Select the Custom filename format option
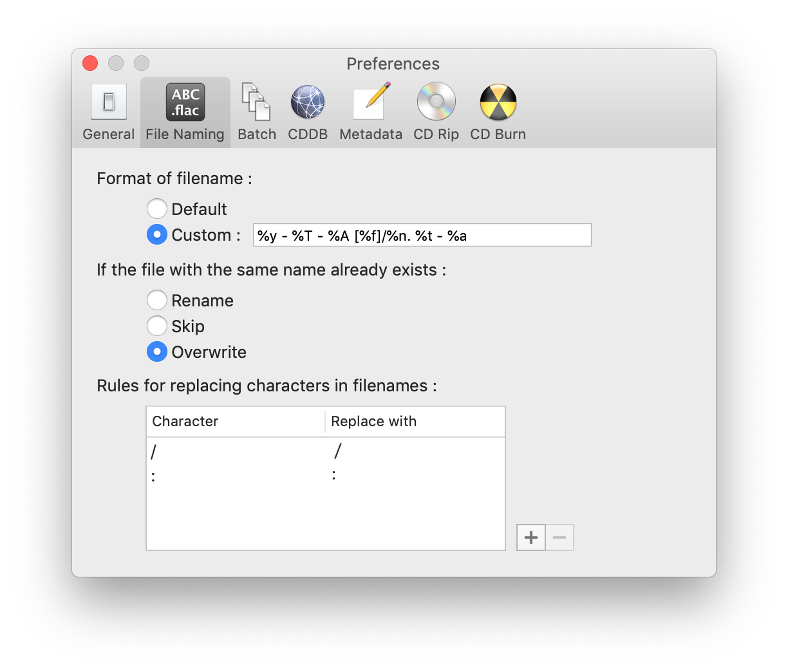The width and height of the screenshot is (788, 672). pos(157,234)
